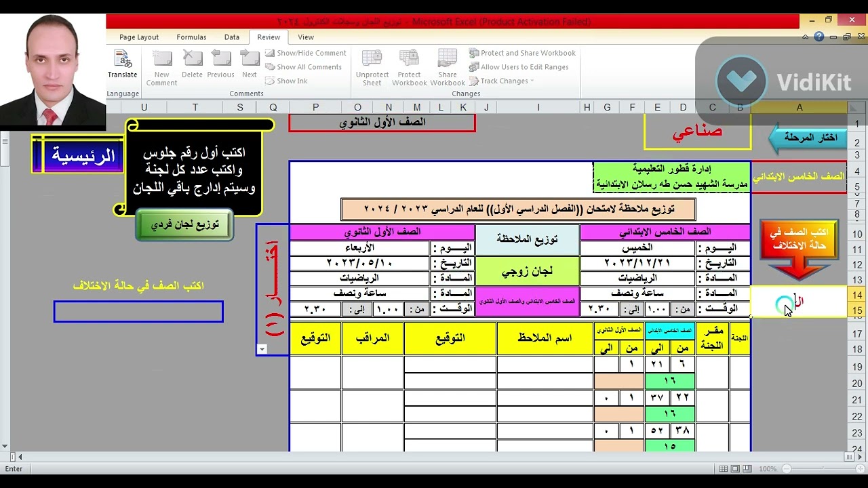Image resolution: width=868 pixels, height=488 pixels.
Task: Click the صناعي cell text
Action: coord(697,132)
